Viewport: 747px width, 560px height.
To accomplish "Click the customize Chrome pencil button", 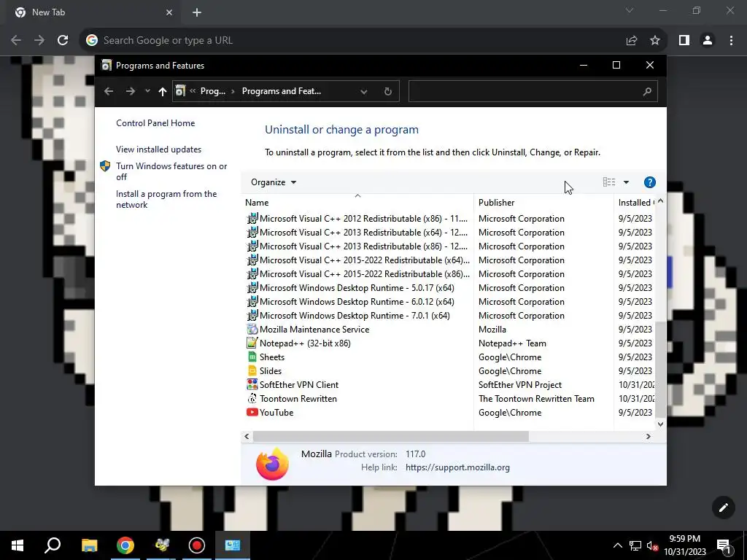I will click(723, 507).
